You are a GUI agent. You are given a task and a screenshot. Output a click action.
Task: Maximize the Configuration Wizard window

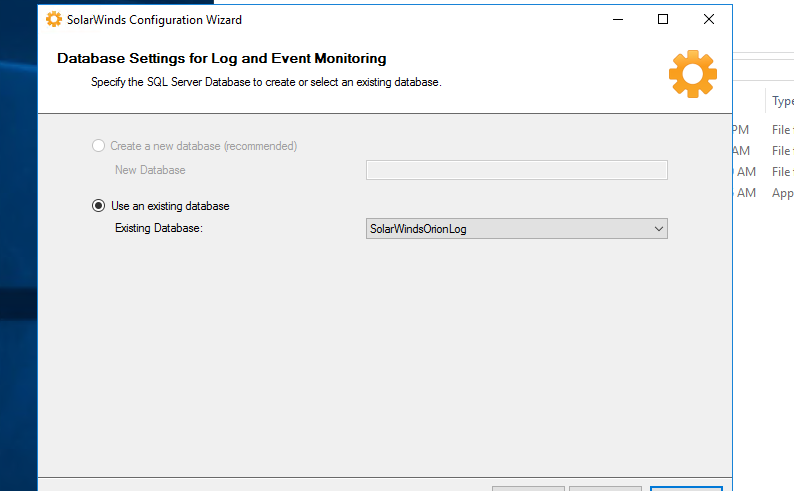663,19
